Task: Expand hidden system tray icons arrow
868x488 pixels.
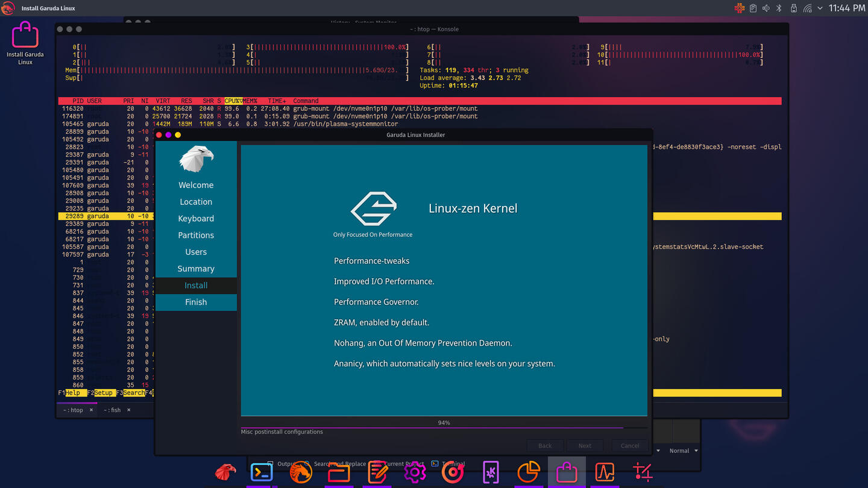Action: 820,8
